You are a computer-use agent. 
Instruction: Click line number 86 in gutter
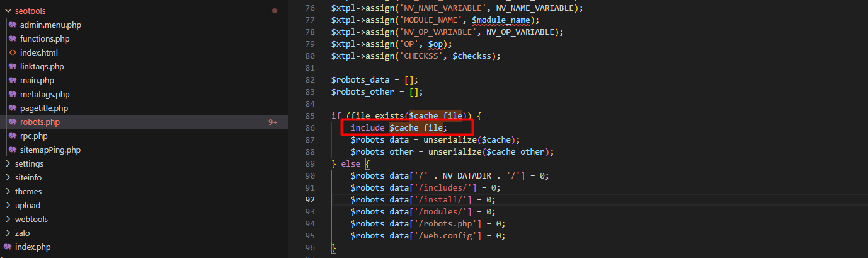[x=309, y=127]
